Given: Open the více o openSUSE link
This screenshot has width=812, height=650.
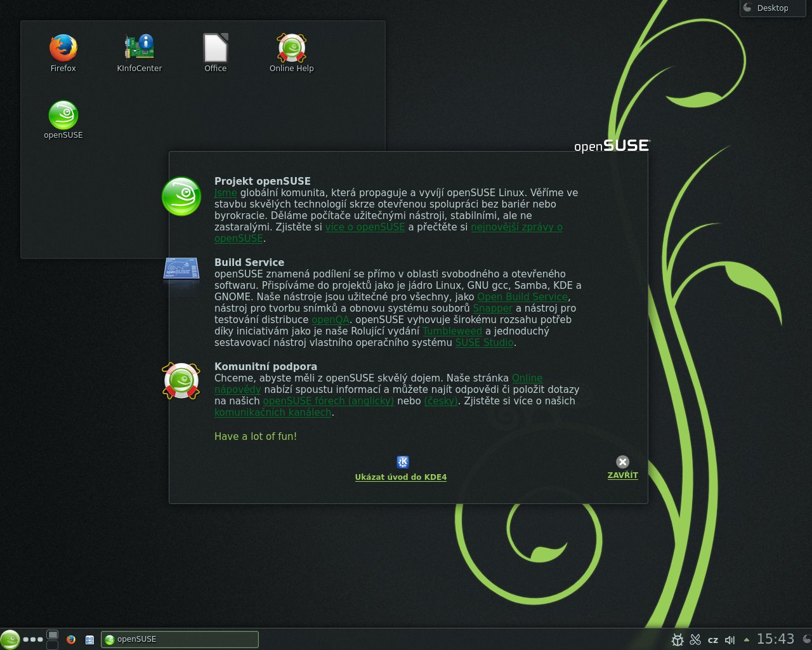Looking at the screenshot, I should 365,227.
